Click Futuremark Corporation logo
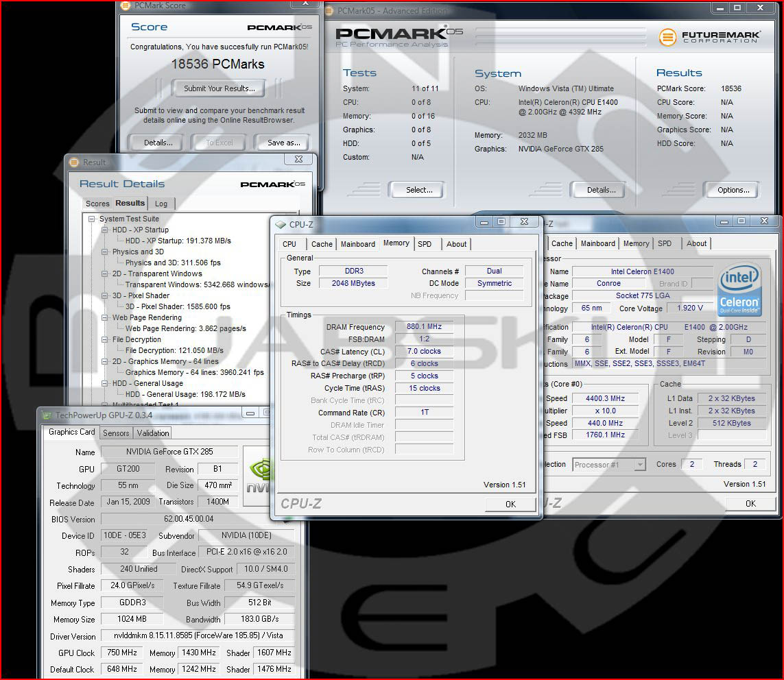The image size is (784, 680). coord(710,36)
